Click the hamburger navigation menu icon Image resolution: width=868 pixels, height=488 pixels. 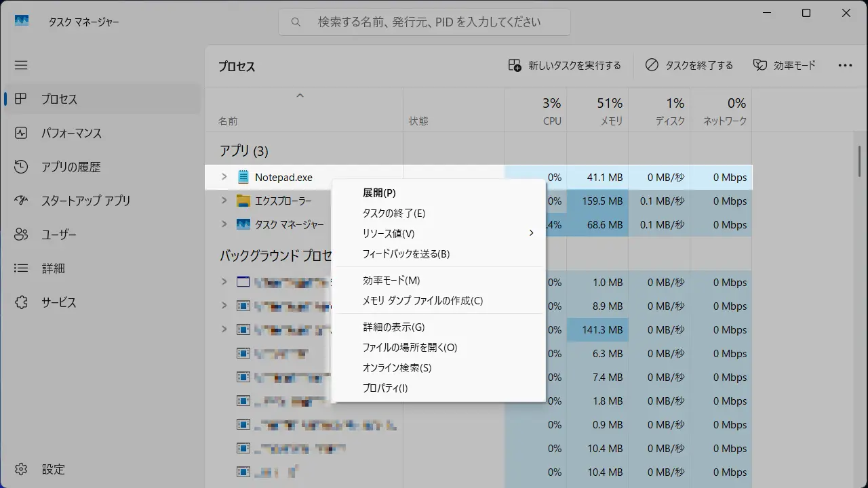pos(21,65)
